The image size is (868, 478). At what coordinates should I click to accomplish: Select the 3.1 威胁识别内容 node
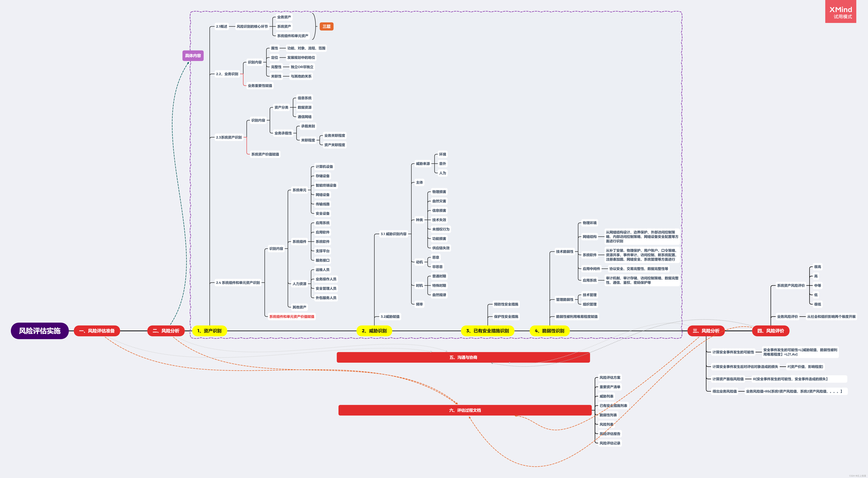394,234
